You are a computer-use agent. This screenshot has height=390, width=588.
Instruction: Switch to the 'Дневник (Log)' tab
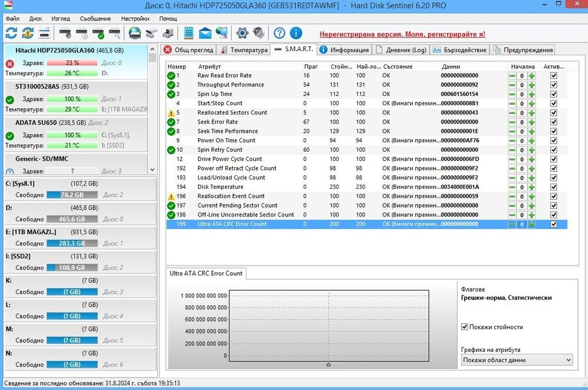(x=401, y=50)
